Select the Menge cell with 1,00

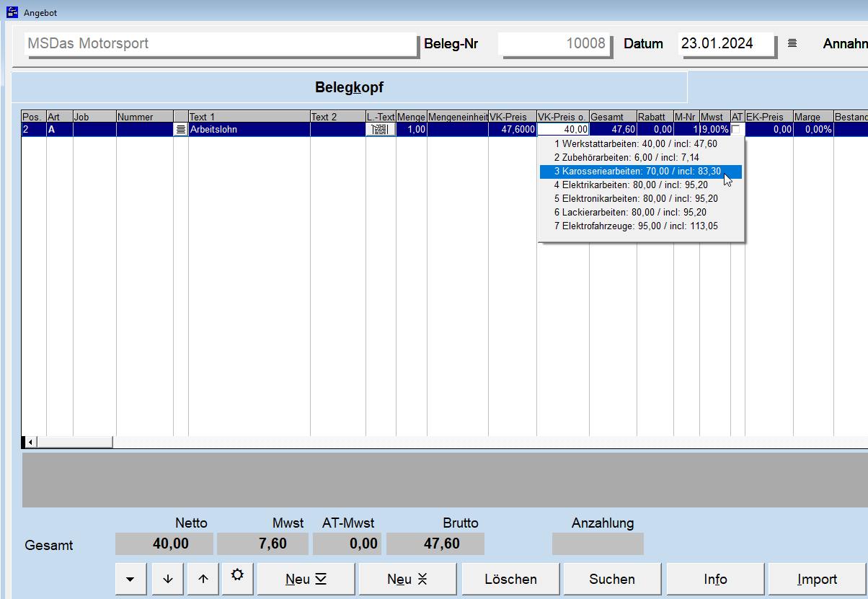click(x=412, y=130)
